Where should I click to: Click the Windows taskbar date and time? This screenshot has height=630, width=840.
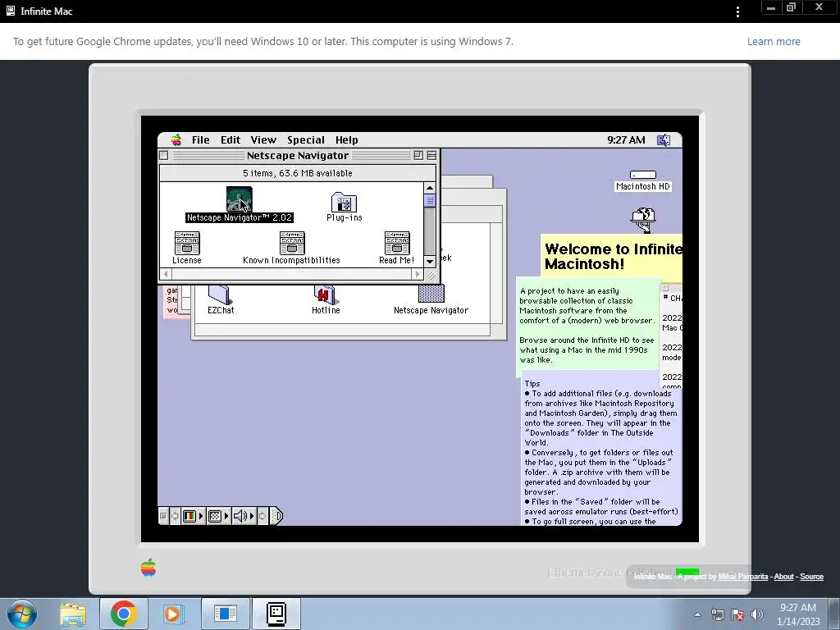(798, 614)
